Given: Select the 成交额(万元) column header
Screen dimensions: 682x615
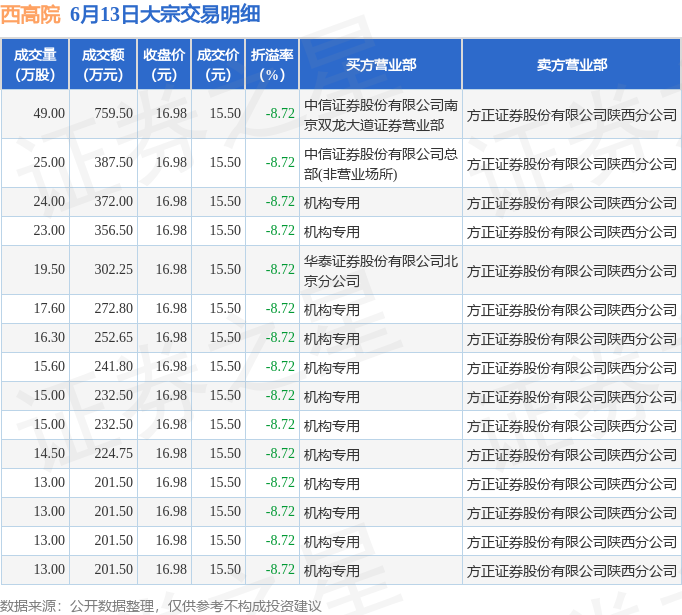Looking at the screenshot, I should [103, 65].
